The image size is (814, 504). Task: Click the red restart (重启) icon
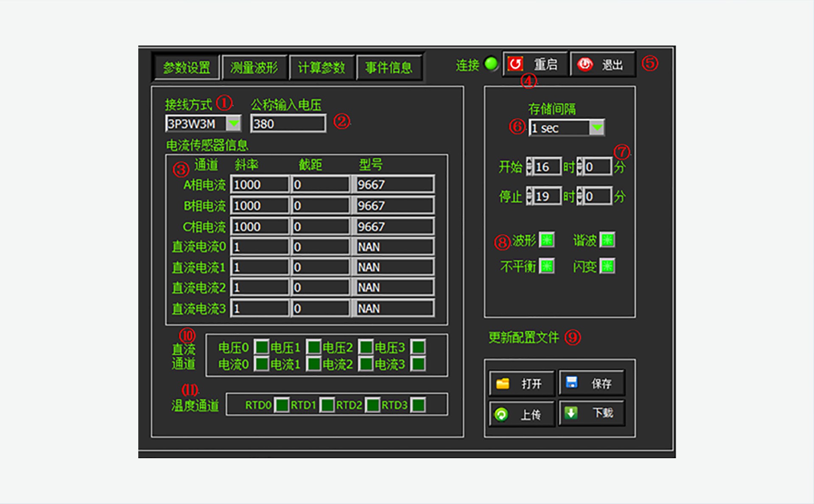click(x=515, y=64)
